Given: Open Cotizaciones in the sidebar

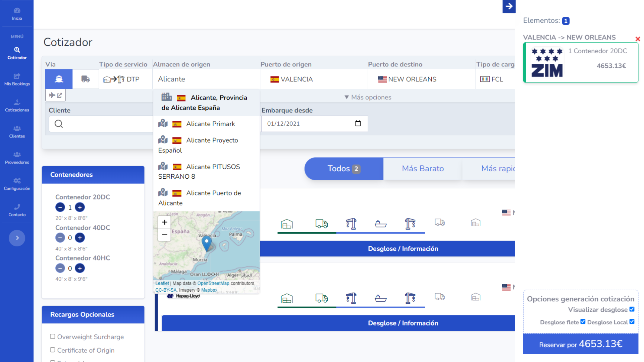Looking at the screenshot, I should tap(17, 106).
